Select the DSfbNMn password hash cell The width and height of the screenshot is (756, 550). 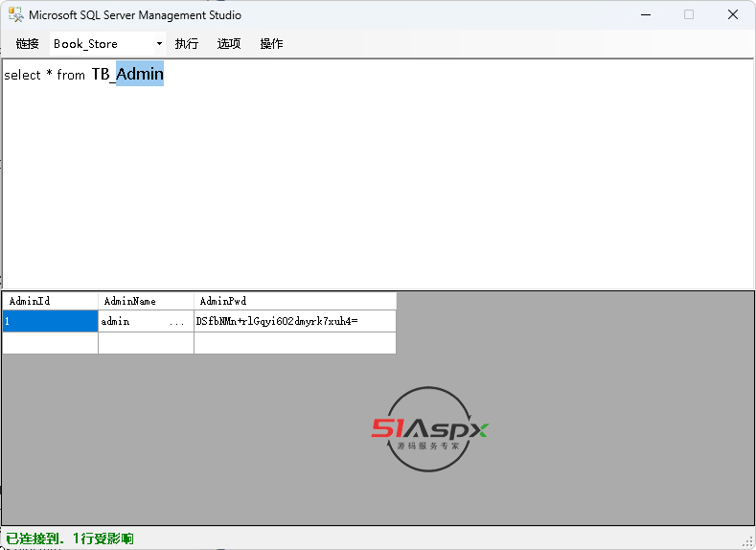(x=295, y=321)
